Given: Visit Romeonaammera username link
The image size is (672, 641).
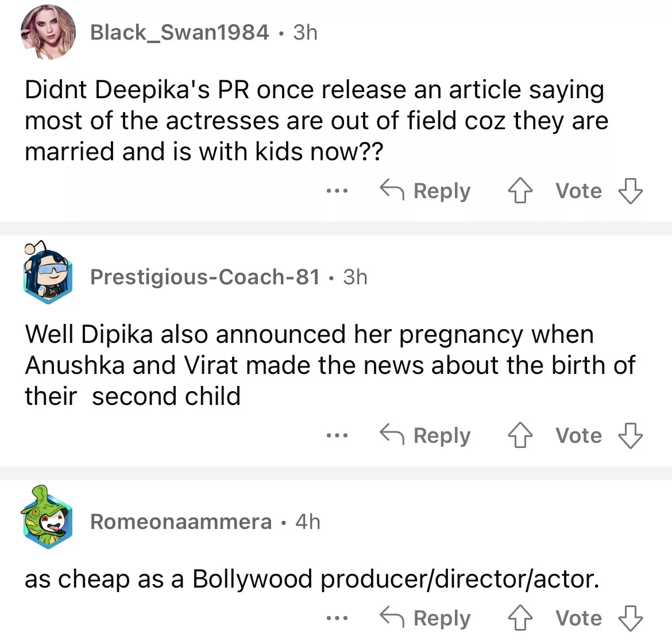Looking at the screenshot, I should [x=181, y=522].
